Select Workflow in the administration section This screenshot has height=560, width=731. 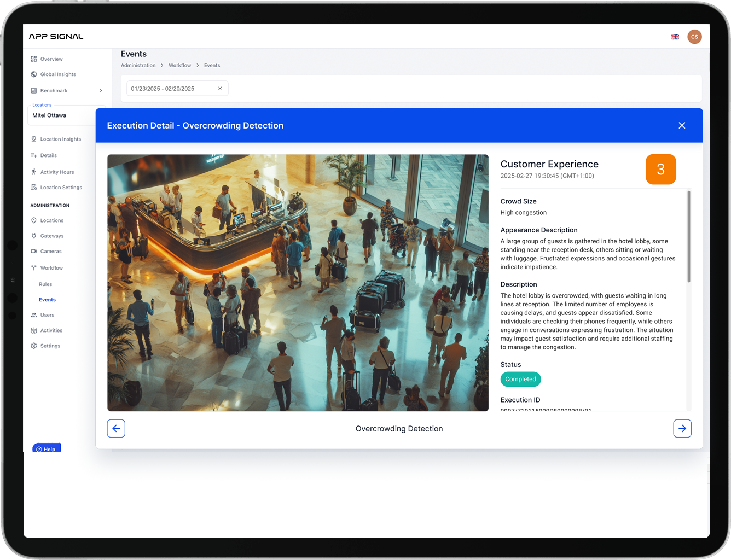coord(51,267)
